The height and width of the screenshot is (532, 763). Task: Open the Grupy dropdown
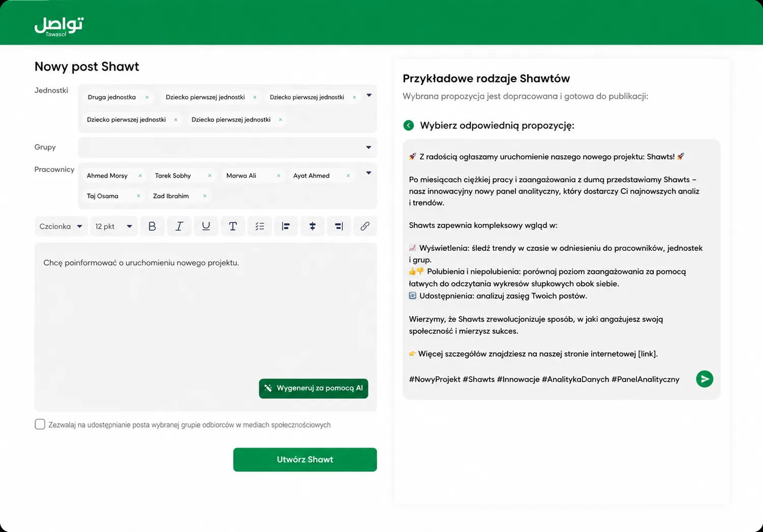tap(227, 147)
